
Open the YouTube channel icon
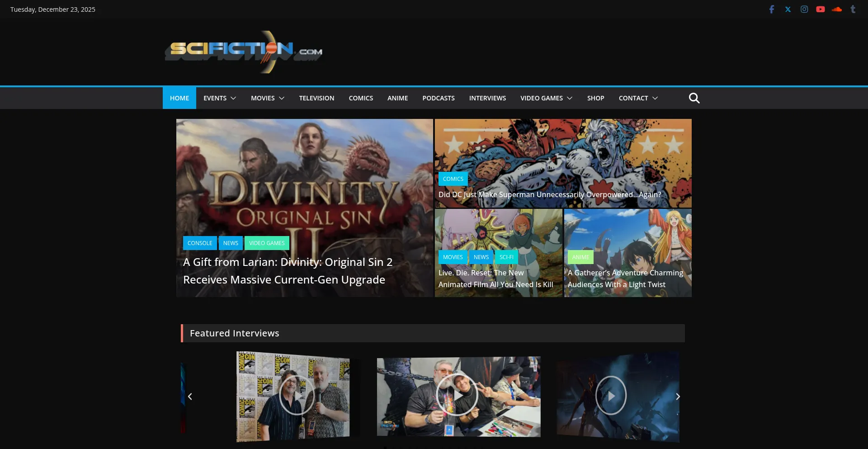(x=821, y=9)
